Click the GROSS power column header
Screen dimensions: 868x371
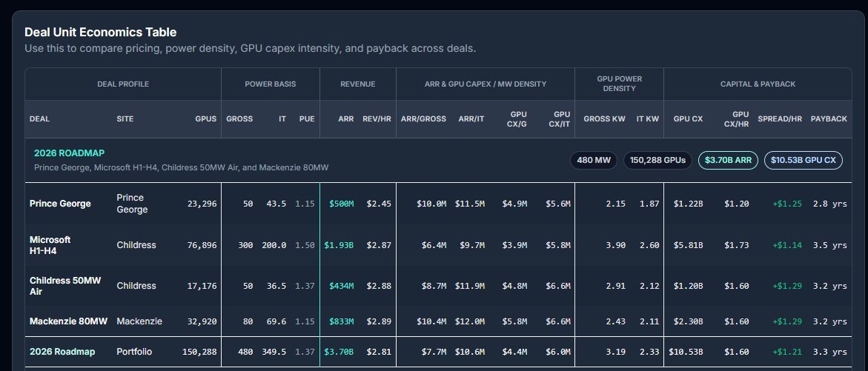tap(239, 119)
